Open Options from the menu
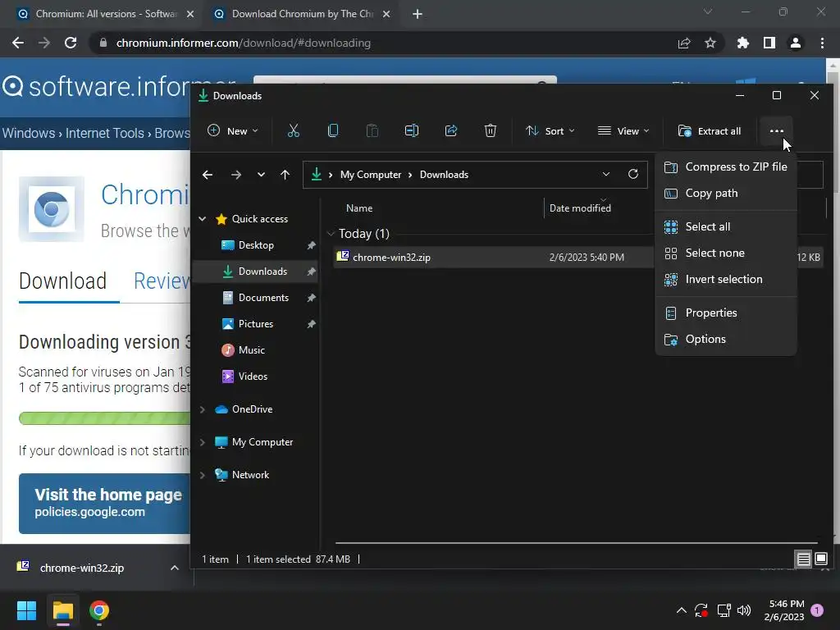840x630 pixels. pyautogui.click(x=726, y=339)
